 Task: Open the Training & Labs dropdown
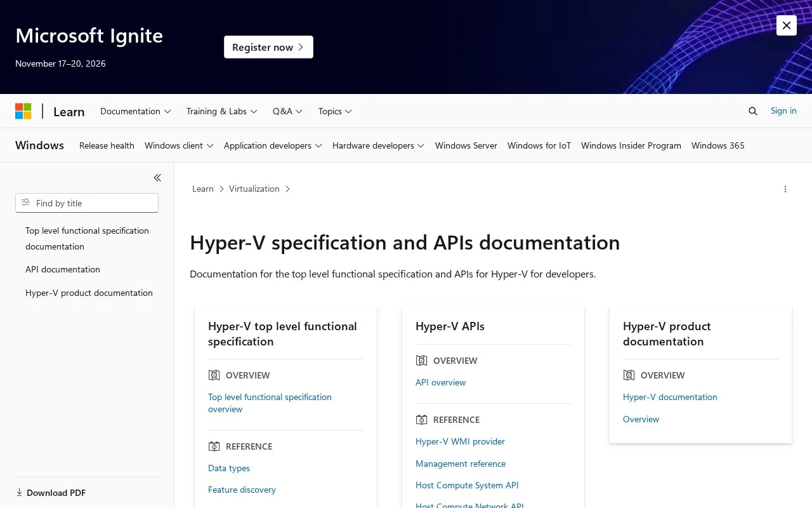tap(222, 111)
